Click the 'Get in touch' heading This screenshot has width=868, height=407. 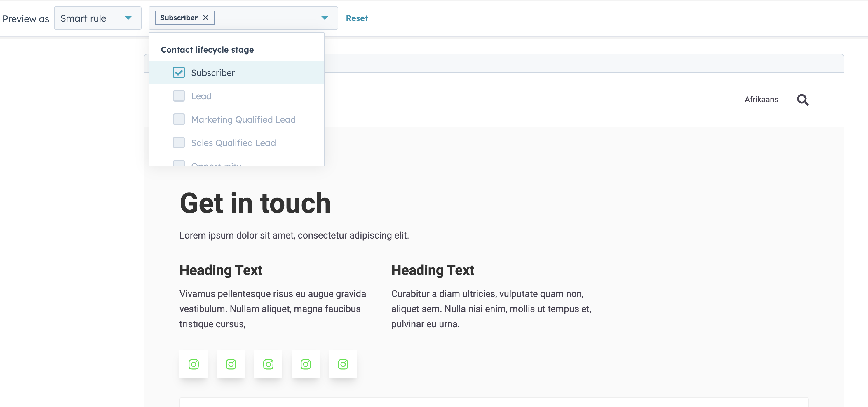click(255, 203)
